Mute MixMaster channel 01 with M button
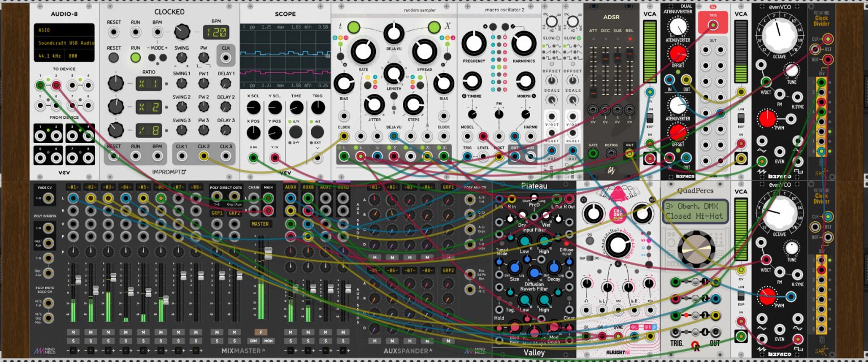Screen dimensions: 868x362 [72, 332]
